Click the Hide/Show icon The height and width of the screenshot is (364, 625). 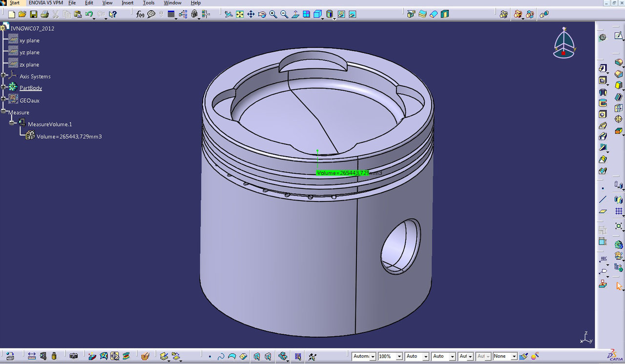[341, 15]
